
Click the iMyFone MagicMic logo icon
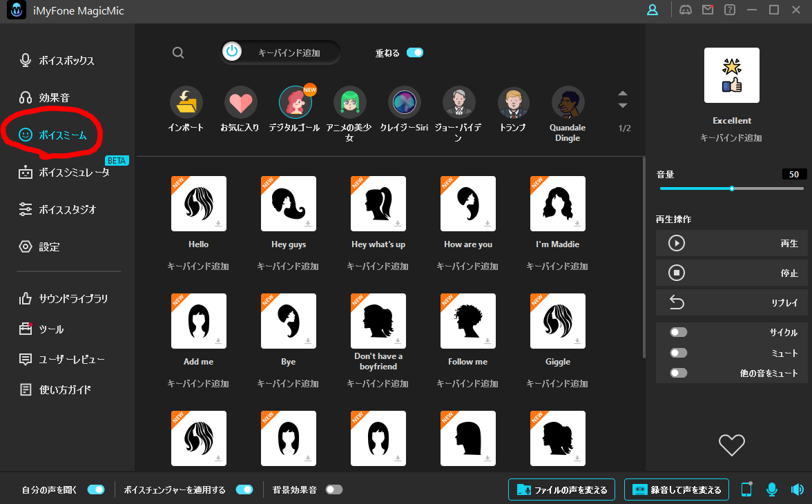tap(16, 10)
